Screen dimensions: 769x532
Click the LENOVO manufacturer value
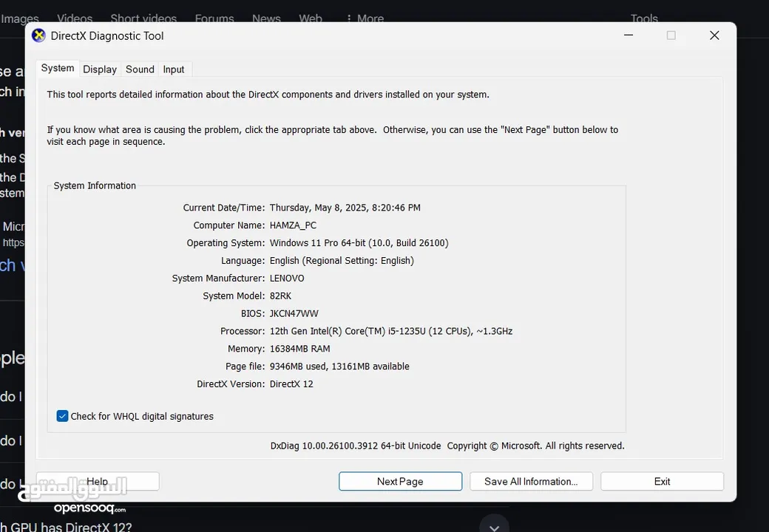pos(287,279)
